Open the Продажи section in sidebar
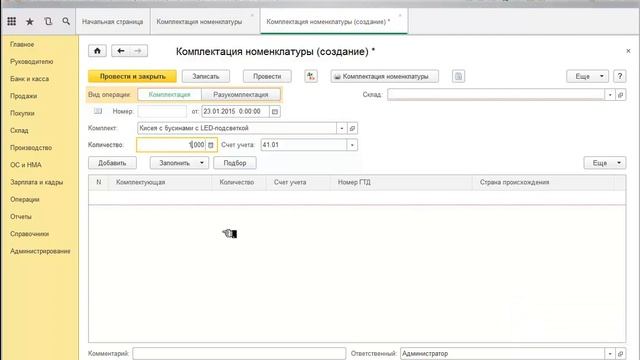 pos(24,96)
